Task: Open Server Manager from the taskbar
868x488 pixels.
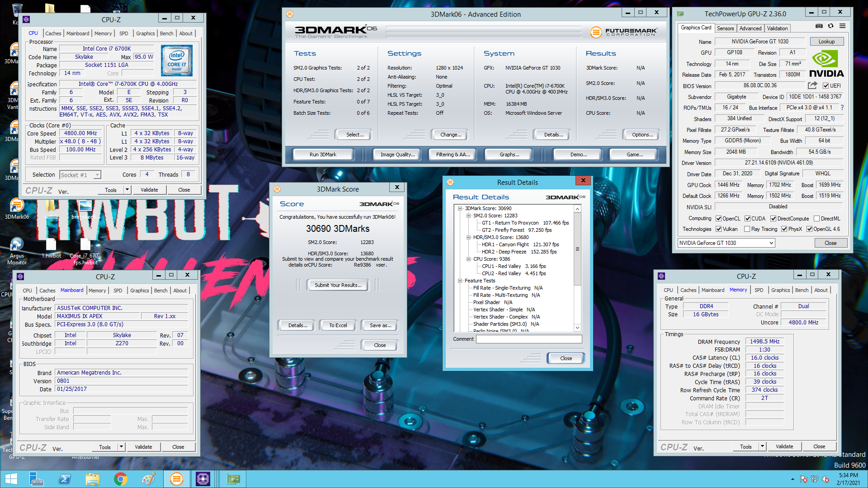Action: (36, 479)
